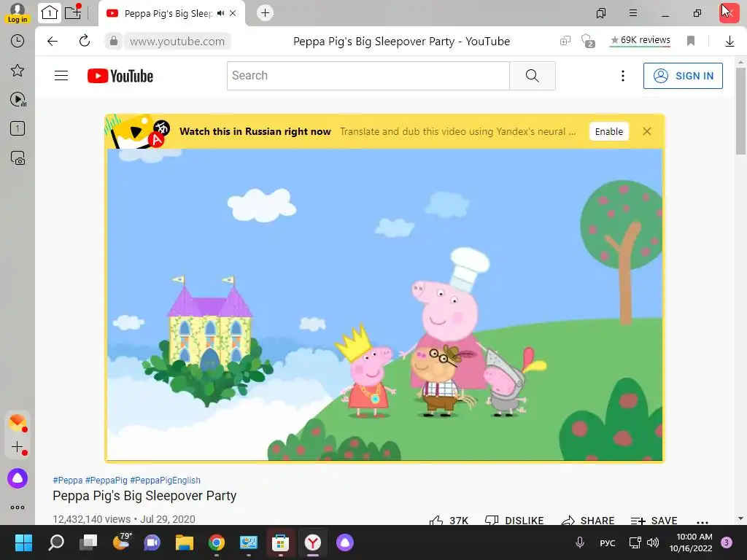The width and height of the screenshot is (747, 560).
Task: Click the Peppa Pig's Big Sleepover Party title
Action: [x=144, y=496]
